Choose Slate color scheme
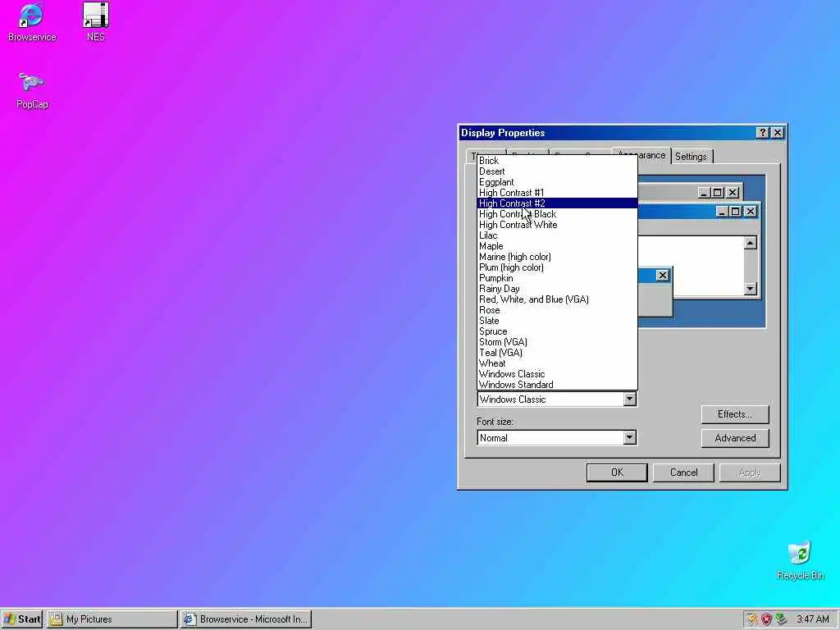This screenshot has height=630, width=840. coord(557,321)
